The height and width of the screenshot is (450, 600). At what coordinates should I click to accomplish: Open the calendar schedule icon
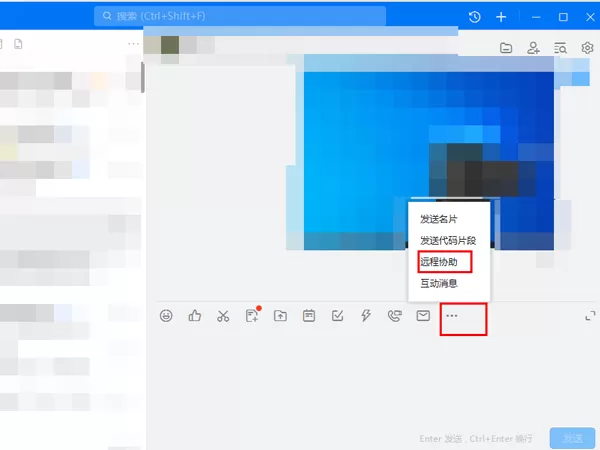tap(309, 316)
